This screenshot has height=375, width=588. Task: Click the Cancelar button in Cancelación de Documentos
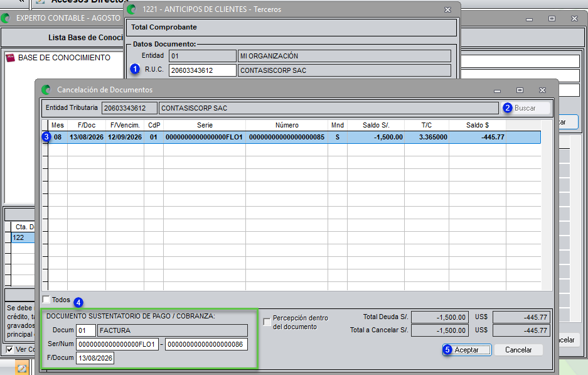pyautogui.click(x=518, y=350)
